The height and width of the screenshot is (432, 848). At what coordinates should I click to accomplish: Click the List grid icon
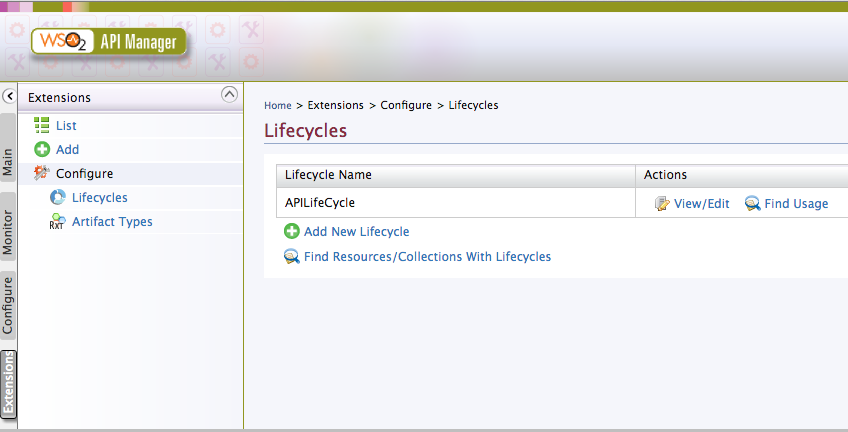[42, 126]
